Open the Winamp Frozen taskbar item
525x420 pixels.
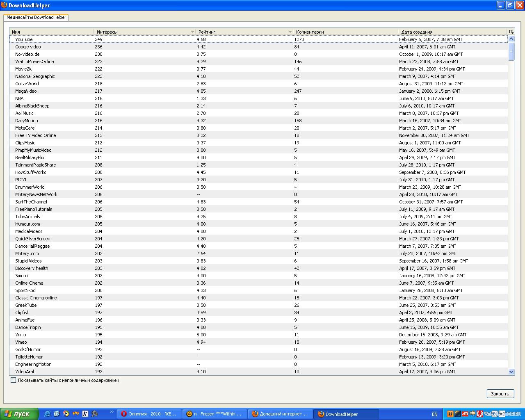[215, 414]
